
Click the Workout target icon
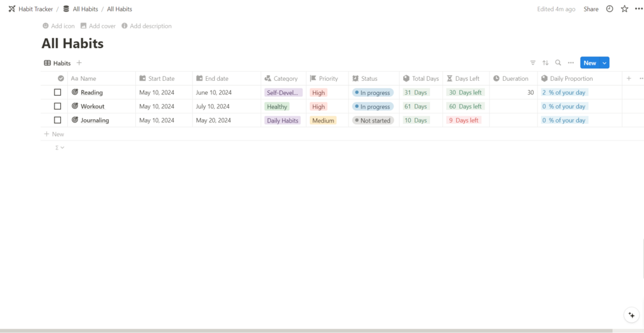click(75, 106)
